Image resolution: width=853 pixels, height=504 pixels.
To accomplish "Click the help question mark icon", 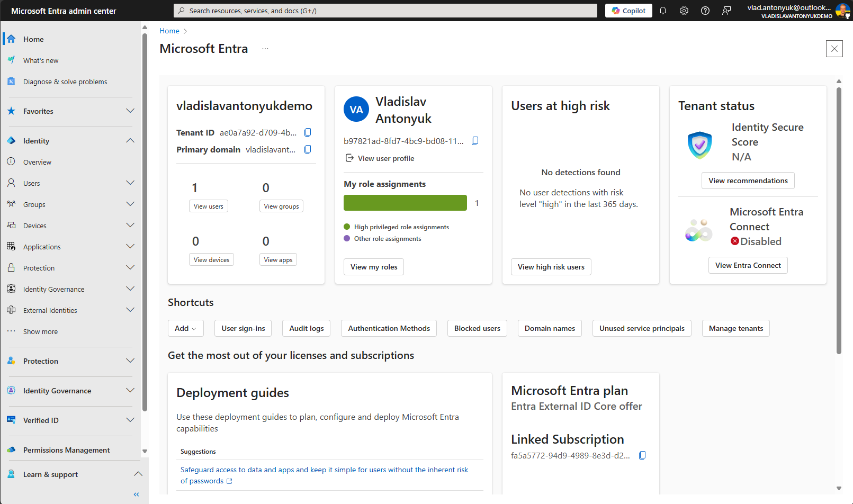I will click(x=705, y=11).
